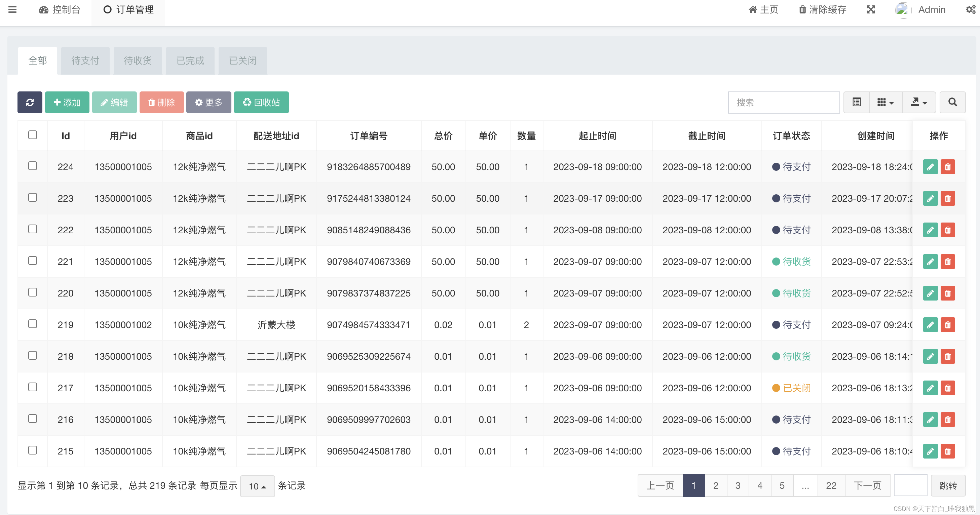Delete order 221 with trash icon
Screen dimensions: 980x515
[948, 261]
